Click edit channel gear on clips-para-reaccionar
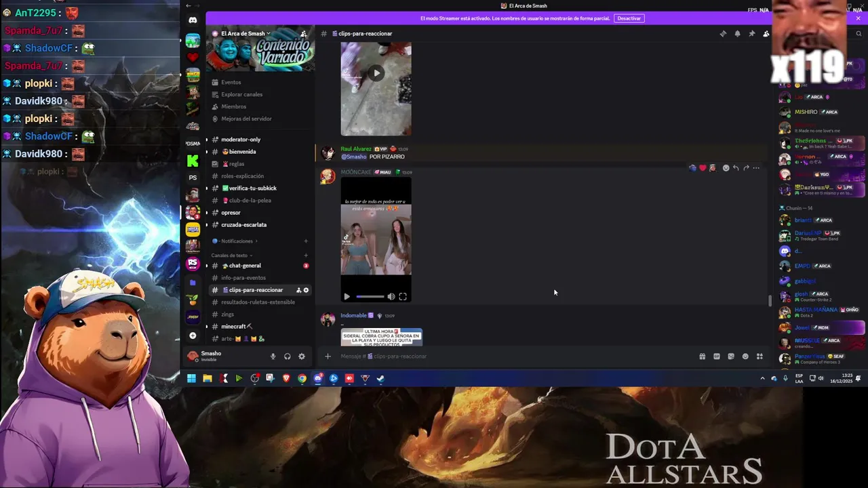This screenshot has width=868, height=488. tap(306, 290)
